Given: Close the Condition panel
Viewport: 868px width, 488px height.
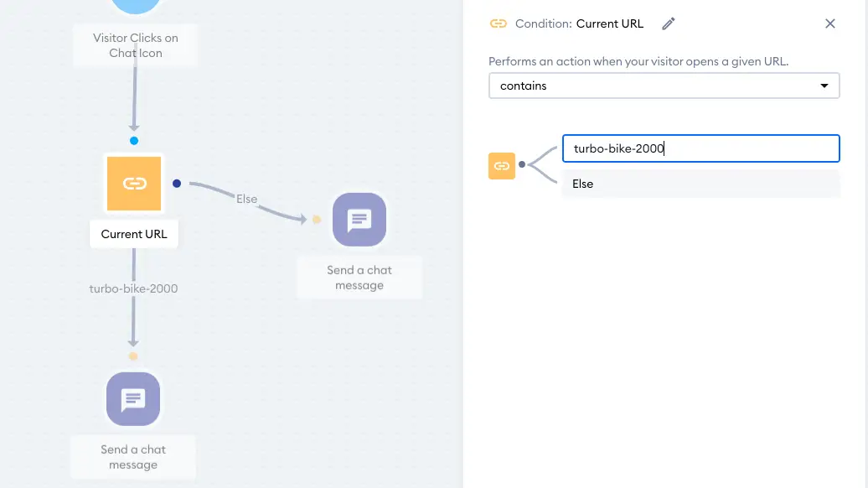Looking at the screenshot, I should click(x=829, y=23).
